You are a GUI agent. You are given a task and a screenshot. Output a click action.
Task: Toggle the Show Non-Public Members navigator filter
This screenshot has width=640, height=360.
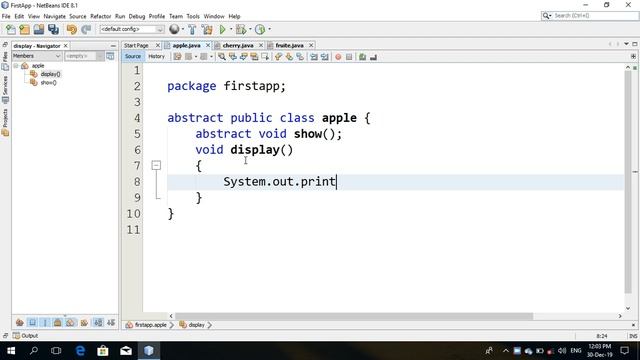coord(58,323)
